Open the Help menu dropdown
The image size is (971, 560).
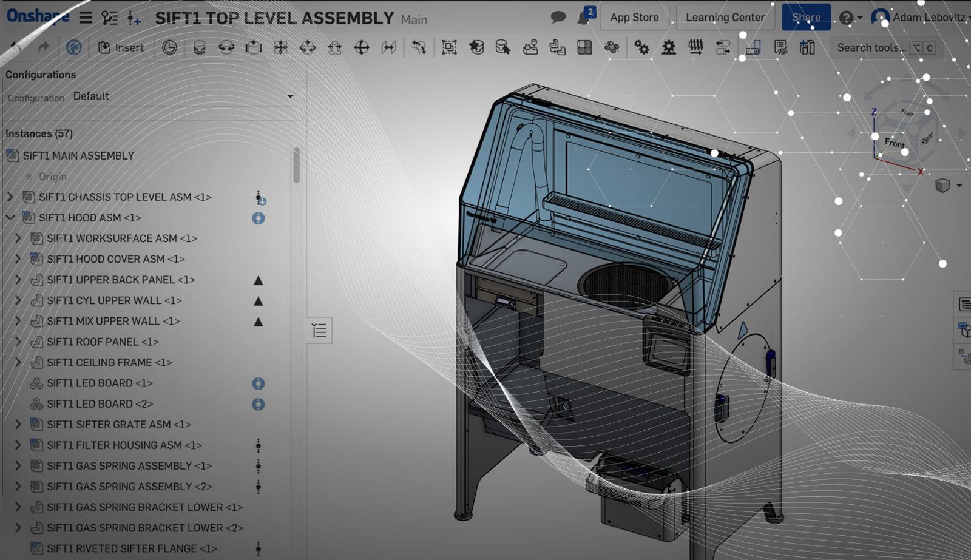tap(850, 18)
